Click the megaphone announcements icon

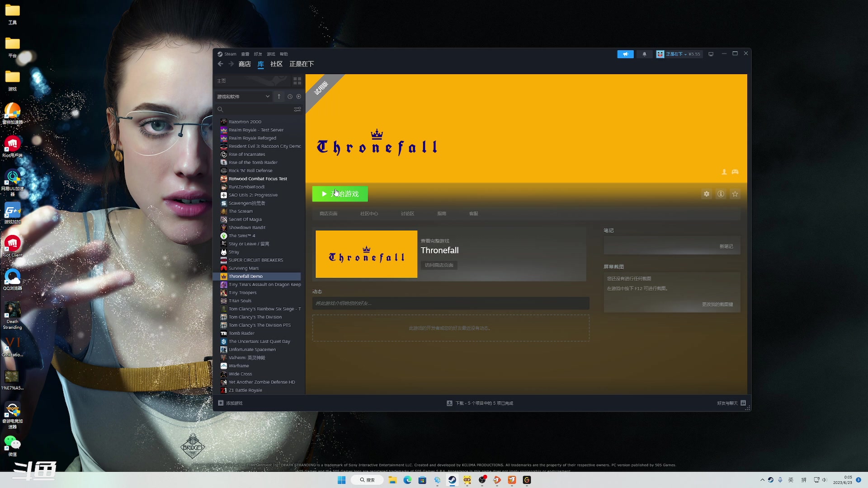coord(625,54)
